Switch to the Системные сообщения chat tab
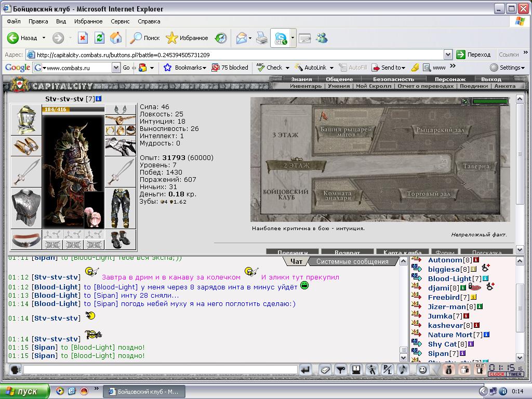 (352, 262)
